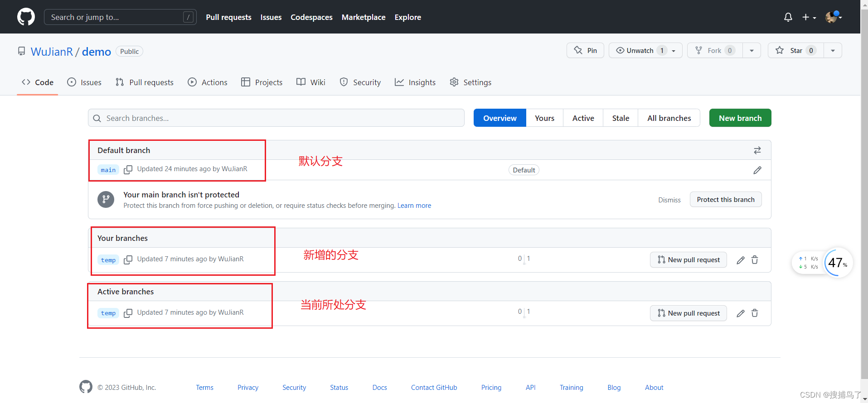Image resolution: width=868 pixels, height=403 pixels.
Task: Open the main branch link
Action: [108, 170]
